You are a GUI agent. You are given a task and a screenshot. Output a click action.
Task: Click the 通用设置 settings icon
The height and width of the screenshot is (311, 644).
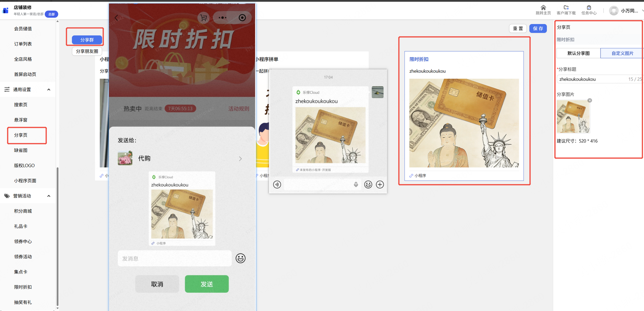click(x=7, y=89)
